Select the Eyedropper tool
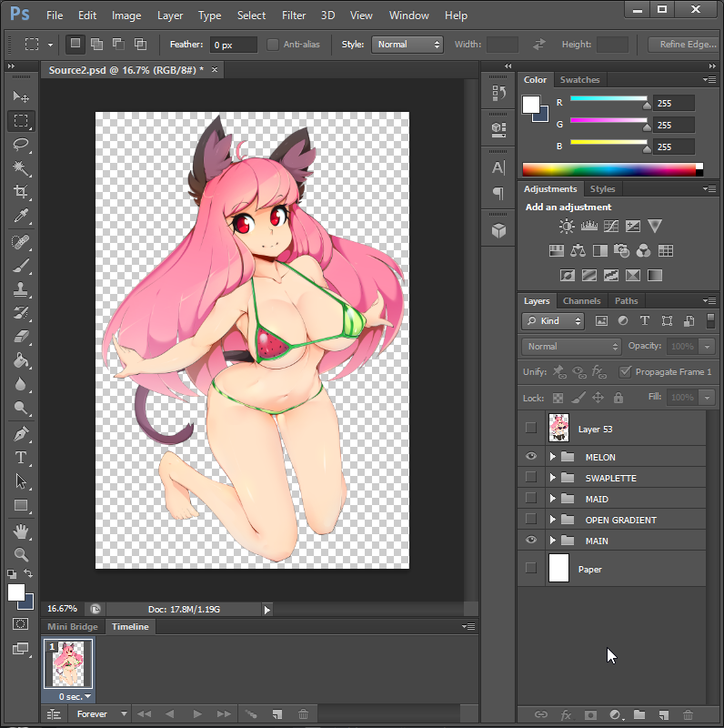The image size is (724, 728). pos(20,216)
